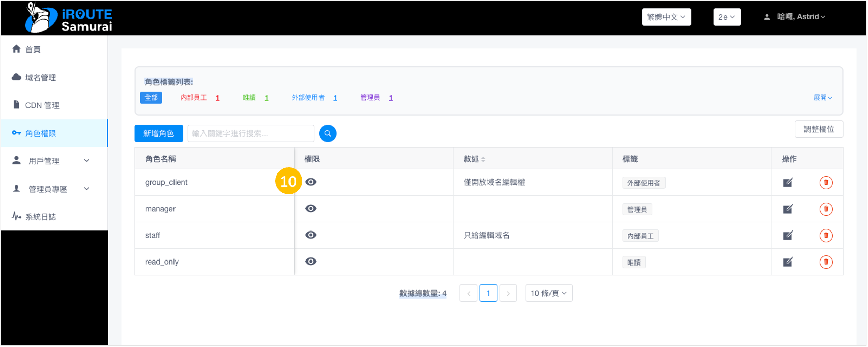The width and height of the screenshot is (868, 347).
Task: Open the 繁體中文 language dropdown
Action: (x=666, y=17)
